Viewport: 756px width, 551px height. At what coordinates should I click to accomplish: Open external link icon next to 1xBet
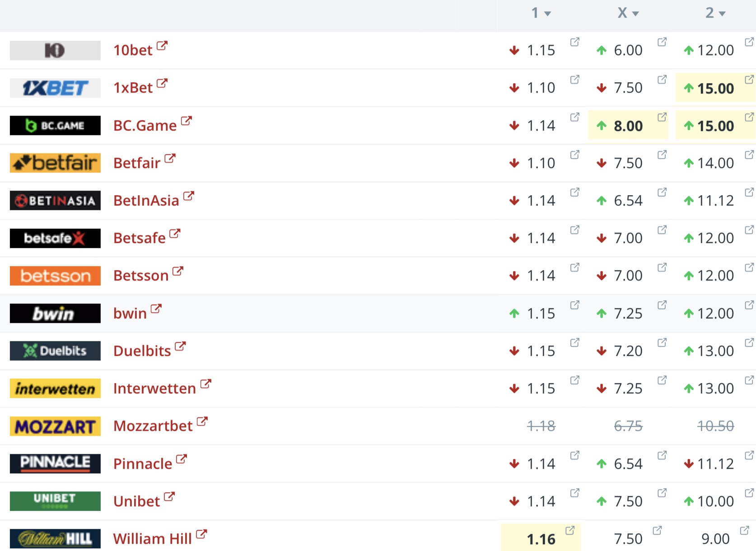162,83
